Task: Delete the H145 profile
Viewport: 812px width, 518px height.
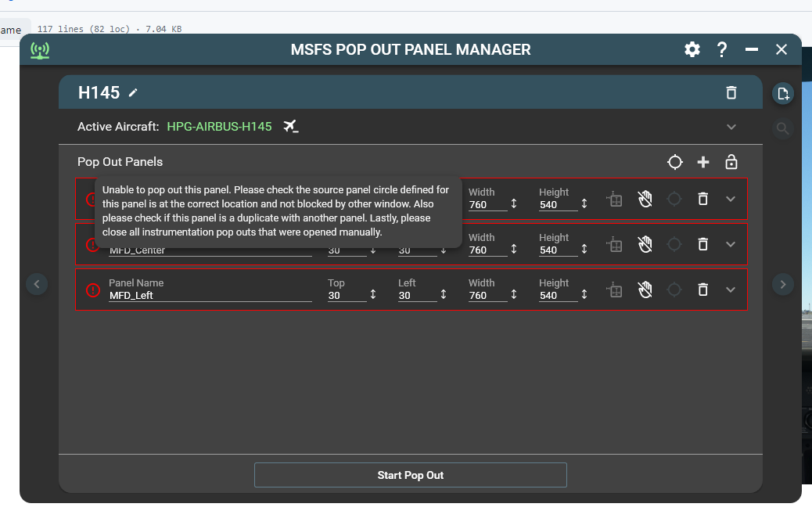Action: pyautogui.click(x=731, y=92)
